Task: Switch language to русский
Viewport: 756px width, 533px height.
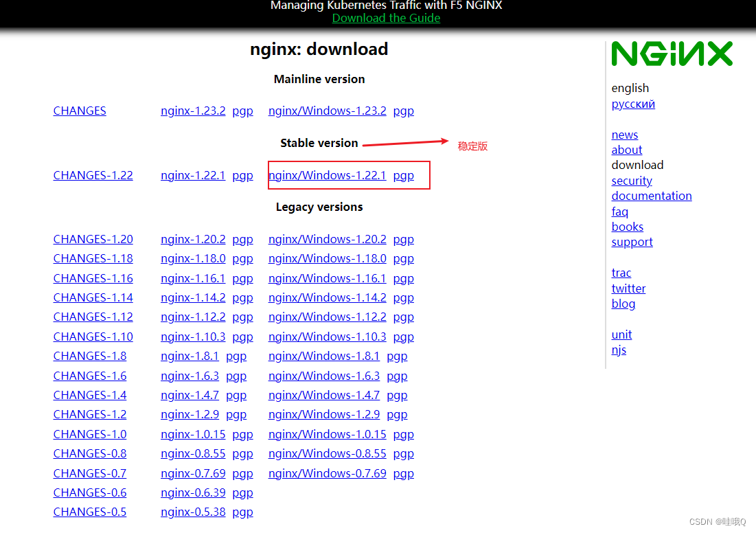Action: click(x=633, y=104)
